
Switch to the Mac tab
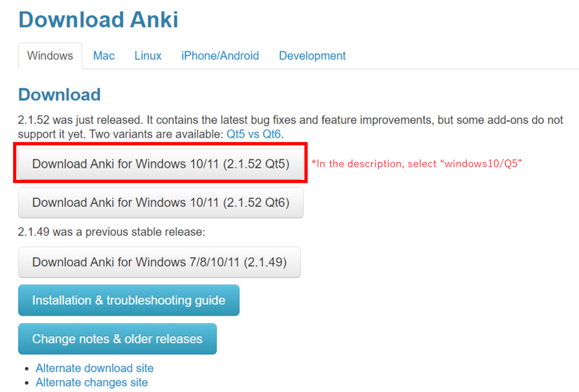pyautogui.click(x=104, y=56)
